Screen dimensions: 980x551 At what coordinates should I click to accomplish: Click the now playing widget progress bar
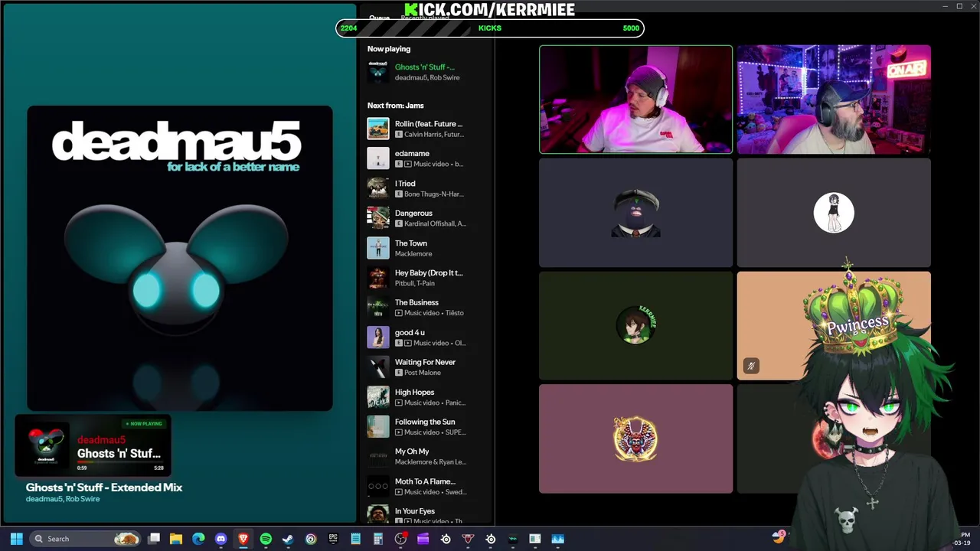pyautogui.click(x=120, y=463)
